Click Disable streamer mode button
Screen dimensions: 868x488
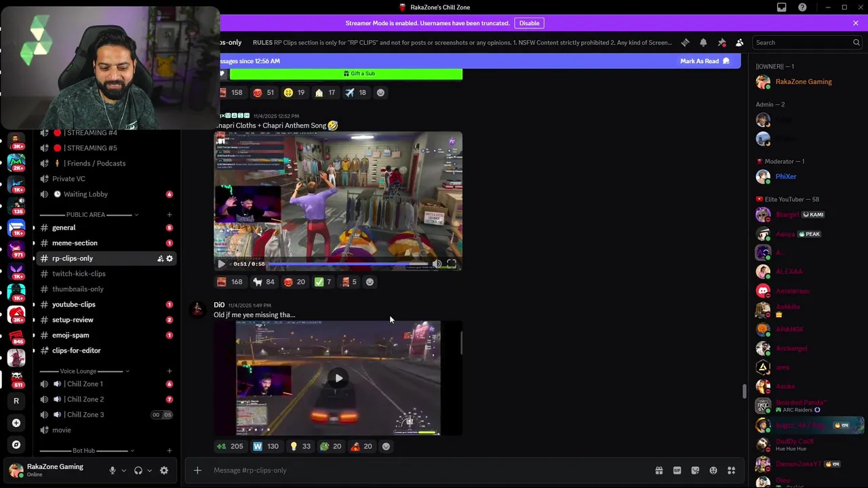pos(529,23)
